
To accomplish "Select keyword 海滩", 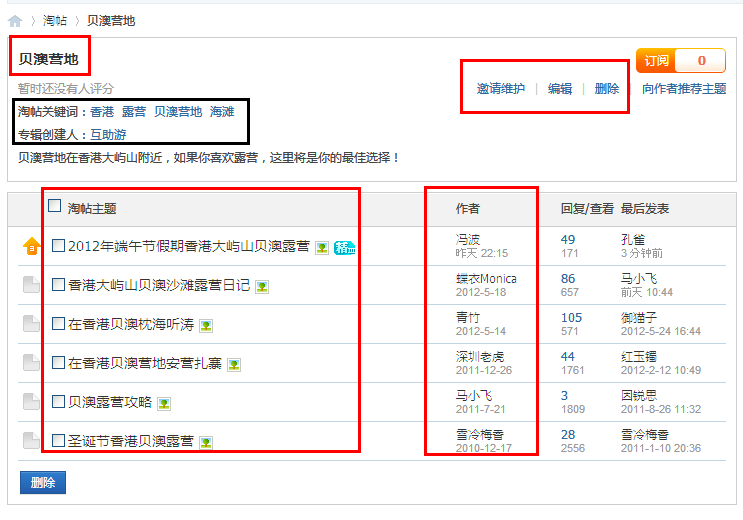I will coord(222,112).
